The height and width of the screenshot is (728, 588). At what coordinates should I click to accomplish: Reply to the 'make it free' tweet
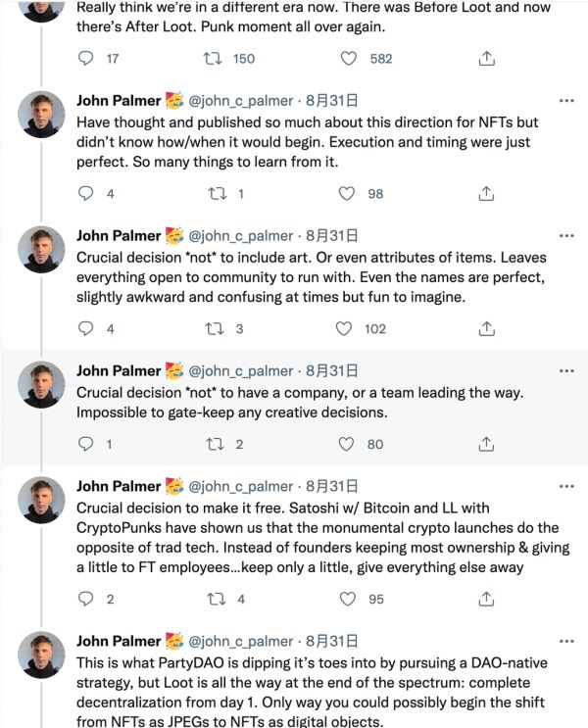(x=85, y=600)
